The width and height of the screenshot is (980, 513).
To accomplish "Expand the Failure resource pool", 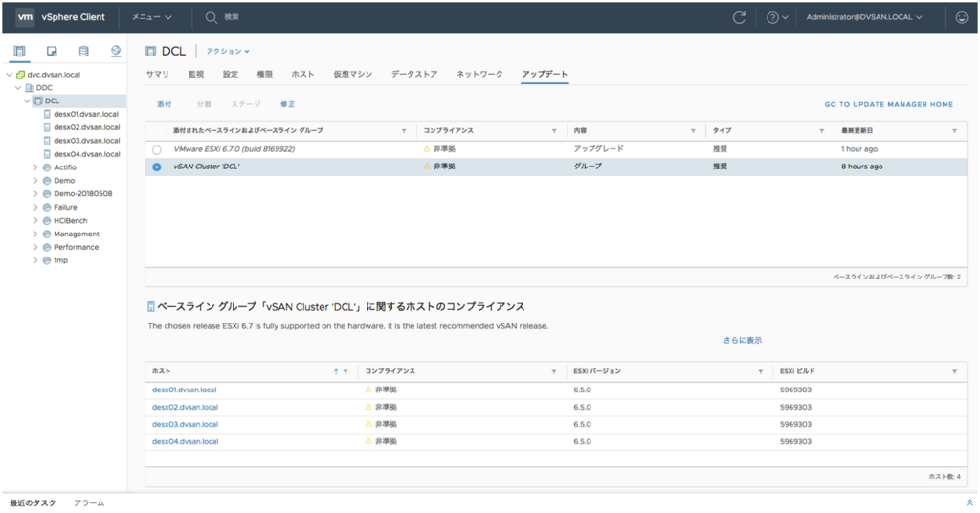I will pyautogui.click(x=35, y=207).
